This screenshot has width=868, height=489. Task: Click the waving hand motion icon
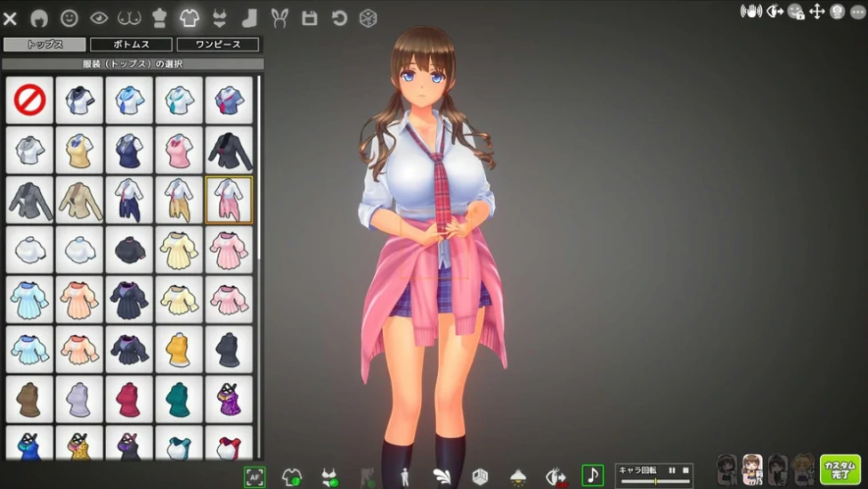pyautogui.click(x=751, y=11)
